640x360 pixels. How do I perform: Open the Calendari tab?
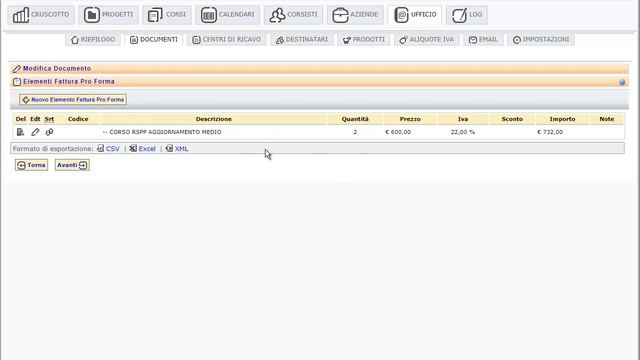(228, 15)
